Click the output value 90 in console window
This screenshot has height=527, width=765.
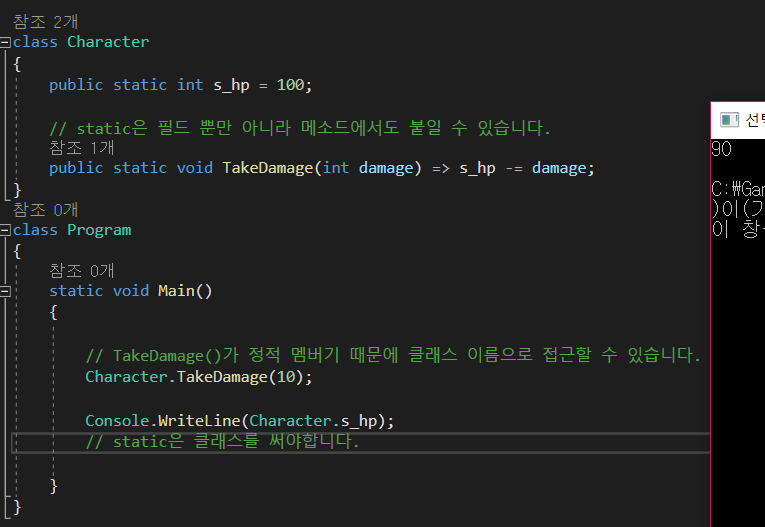722,149
